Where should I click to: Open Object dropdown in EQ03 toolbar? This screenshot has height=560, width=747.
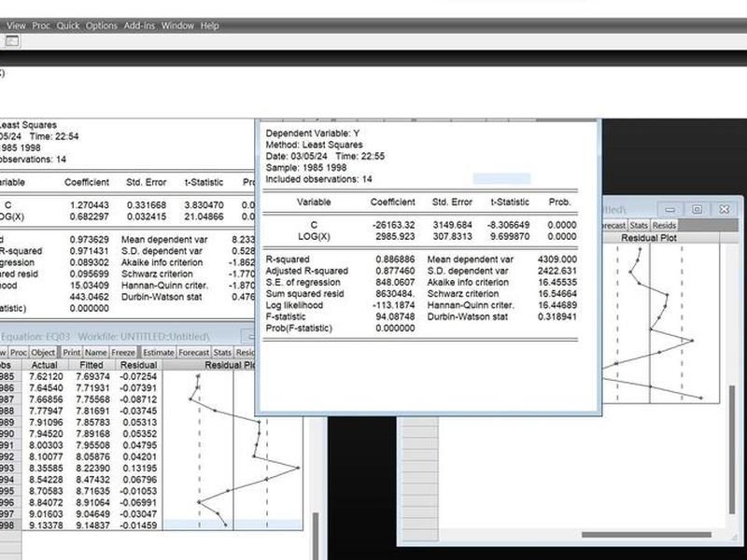click(x=43, y=353)
